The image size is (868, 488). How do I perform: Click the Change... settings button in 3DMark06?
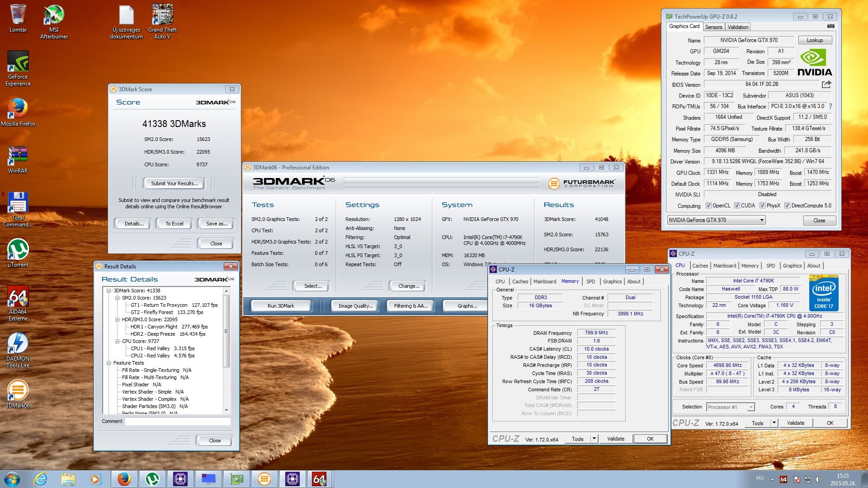pyautogui.click(x=409, y=286)
